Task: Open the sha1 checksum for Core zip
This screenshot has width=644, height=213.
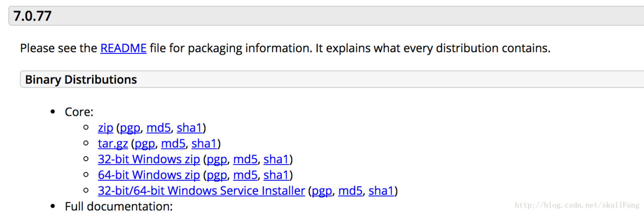Action: (x=189, y=128)
